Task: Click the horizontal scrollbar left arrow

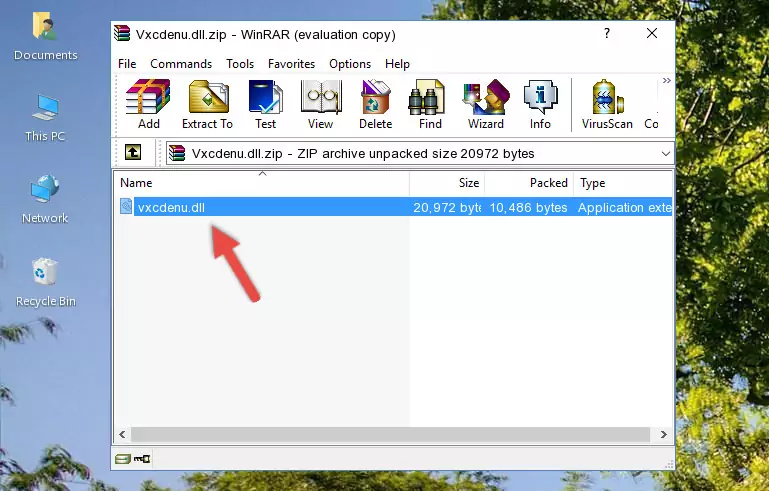Action: point(122,434)
